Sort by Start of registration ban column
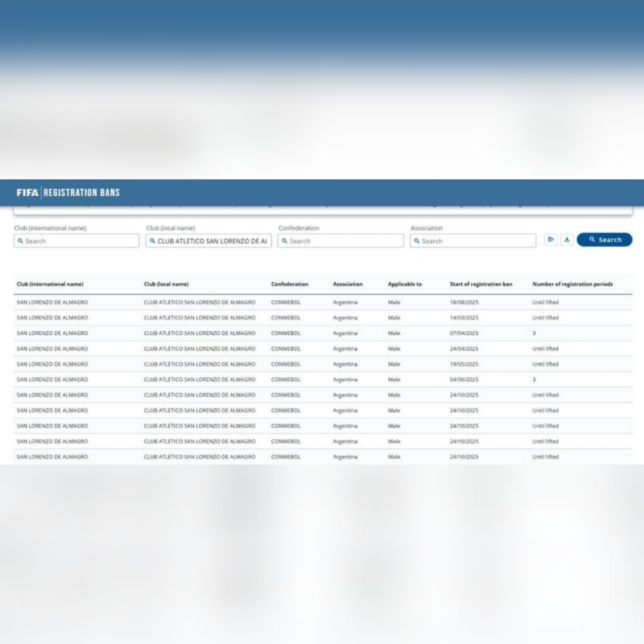 pyautogui.click(x=480, y=284)
